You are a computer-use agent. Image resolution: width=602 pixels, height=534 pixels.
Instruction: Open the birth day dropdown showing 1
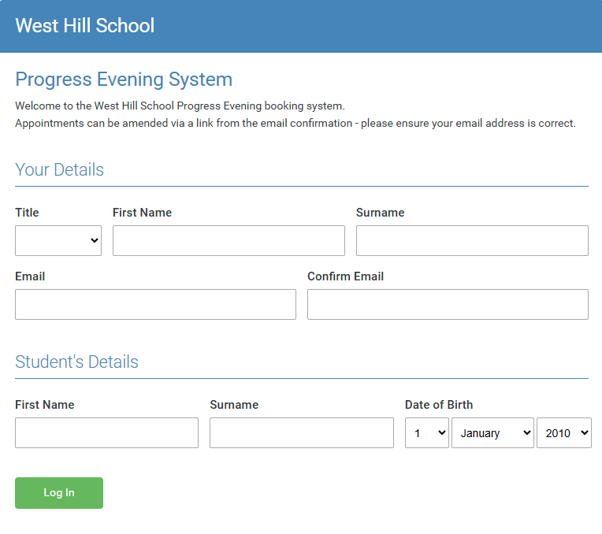[427, 433]
